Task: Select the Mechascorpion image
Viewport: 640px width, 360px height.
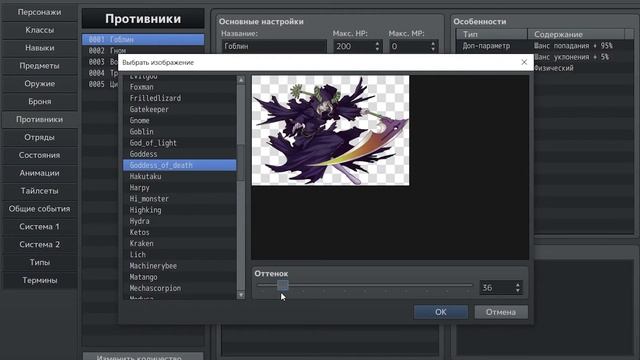Action: [x=180, y=288]
